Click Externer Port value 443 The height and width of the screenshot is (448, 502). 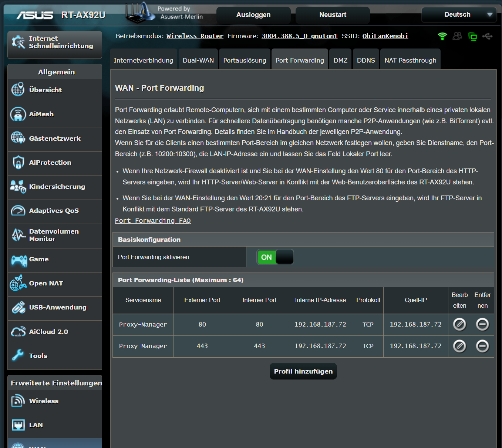(x=202, y=346)
